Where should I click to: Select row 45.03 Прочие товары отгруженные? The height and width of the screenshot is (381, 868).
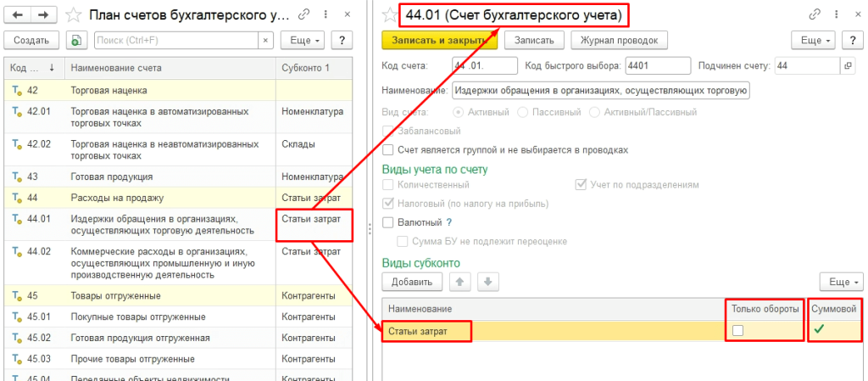(178, 359)
